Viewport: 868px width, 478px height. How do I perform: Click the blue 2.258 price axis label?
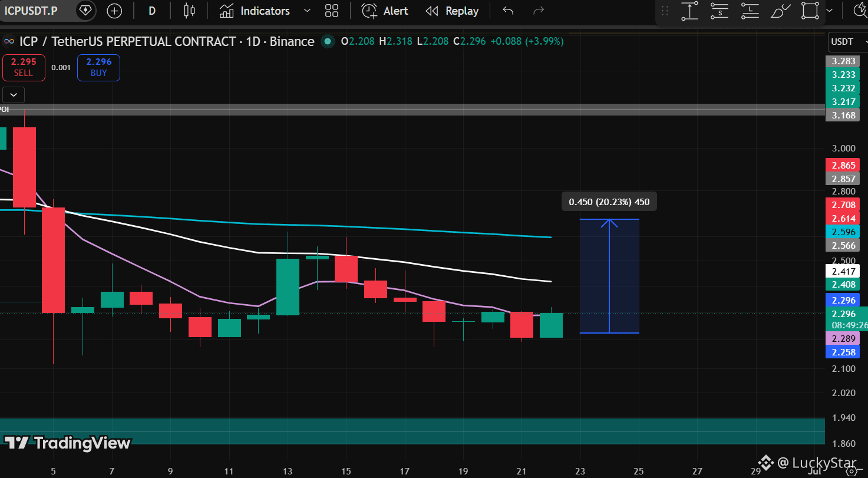pyautogui.click(x=843, y=352)
